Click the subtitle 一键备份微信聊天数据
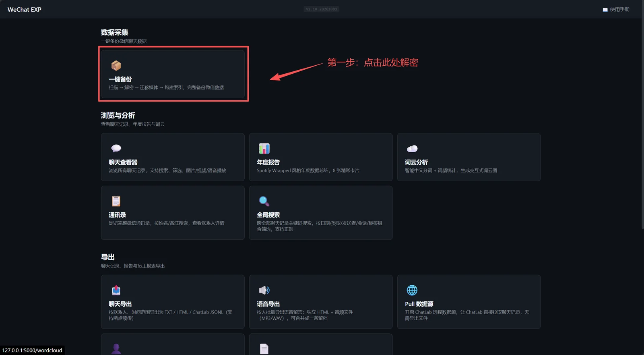 click(x=124, y=41)
